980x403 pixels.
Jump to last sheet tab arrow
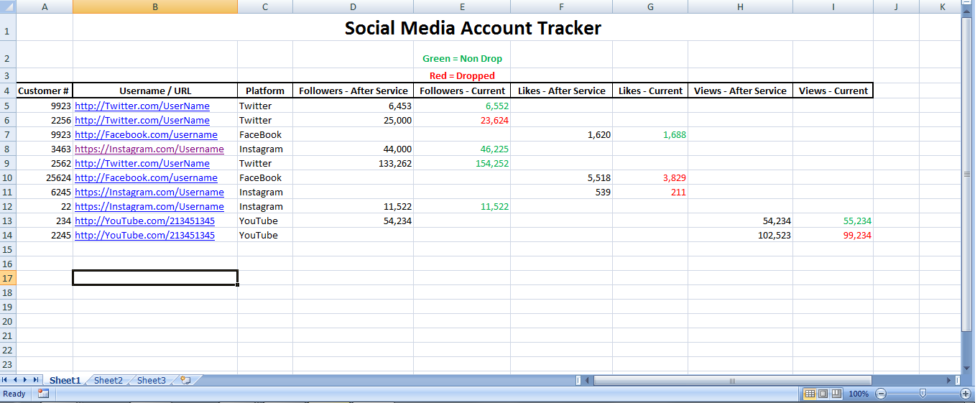[36, 380]
